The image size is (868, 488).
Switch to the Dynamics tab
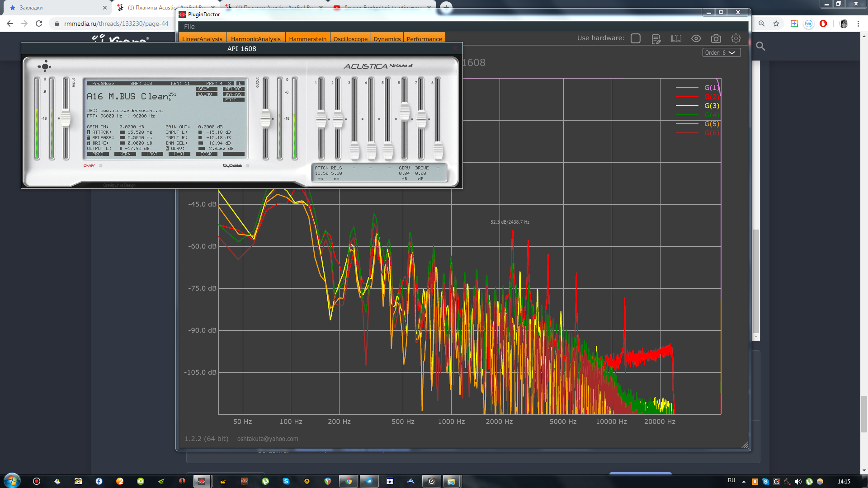pos(387,39)
